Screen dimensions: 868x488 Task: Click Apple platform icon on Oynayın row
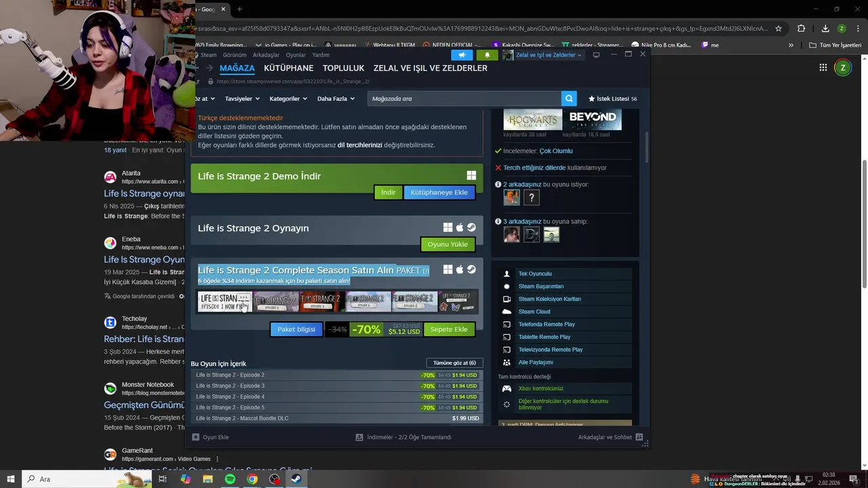pyautogui.click(x=460, y=228)
